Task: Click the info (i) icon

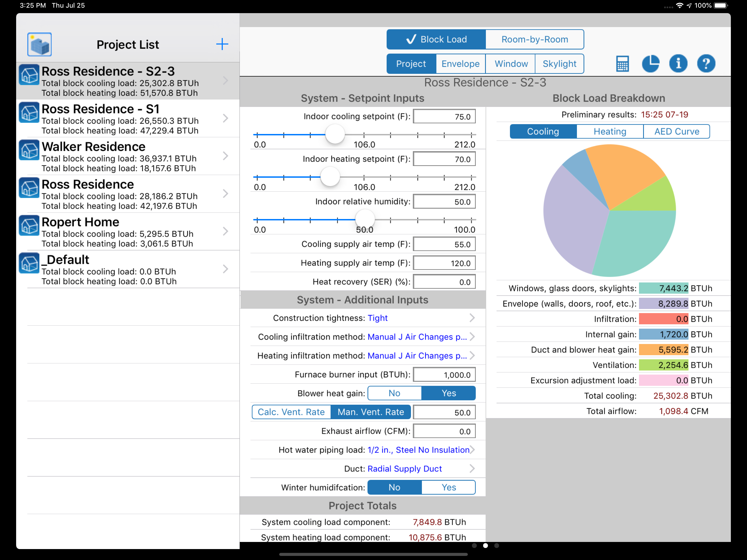Action: click(678, 63)
